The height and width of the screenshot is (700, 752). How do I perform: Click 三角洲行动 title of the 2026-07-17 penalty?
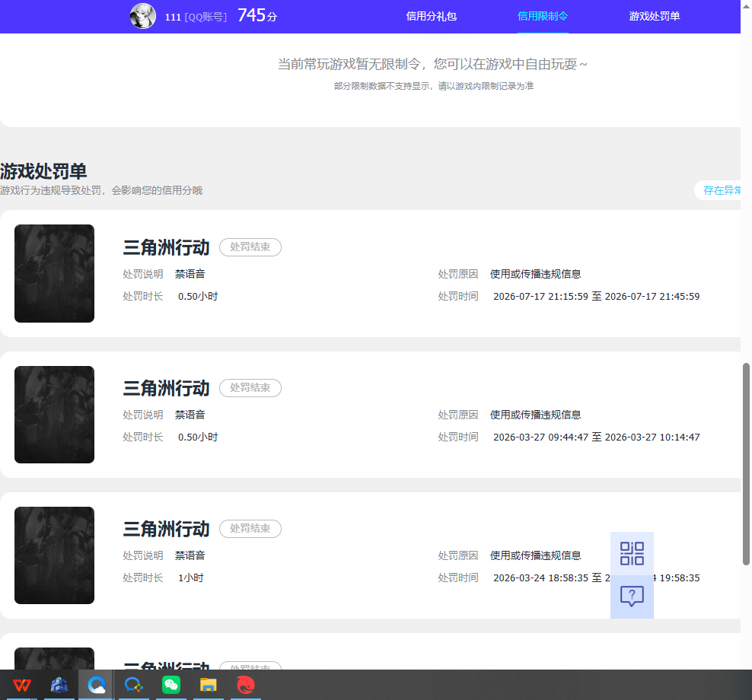[166, 247]
